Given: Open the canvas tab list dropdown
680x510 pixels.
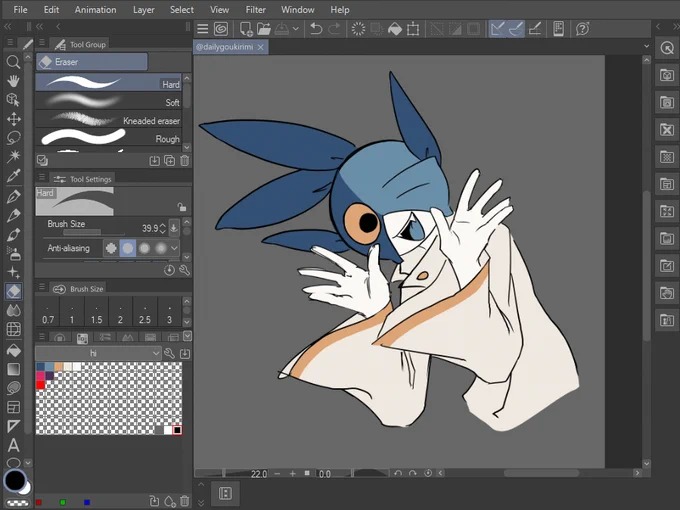Looking at the screenshot, I should (x=646, y=46).
